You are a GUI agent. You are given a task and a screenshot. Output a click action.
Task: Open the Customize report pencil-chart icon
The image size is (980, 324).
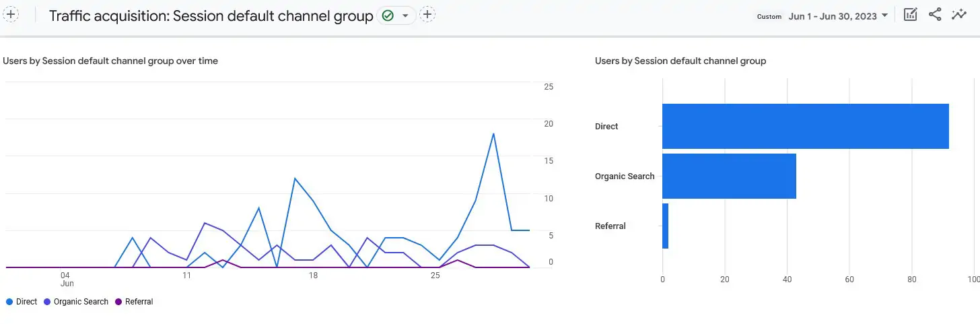910,15
